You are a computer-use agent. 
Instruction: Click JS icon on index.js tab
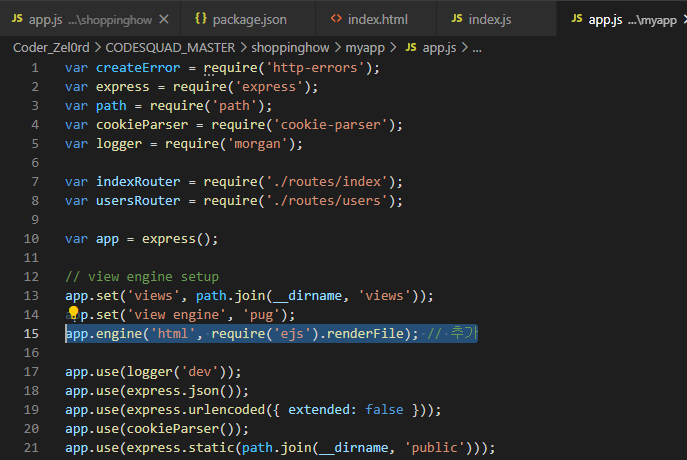coord(457,19)
